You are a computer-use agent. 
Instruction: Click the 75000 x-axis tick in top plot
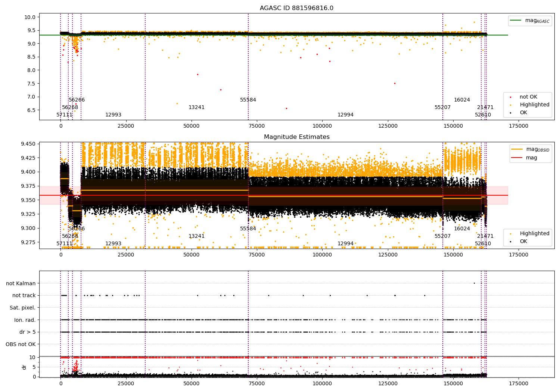257,126
